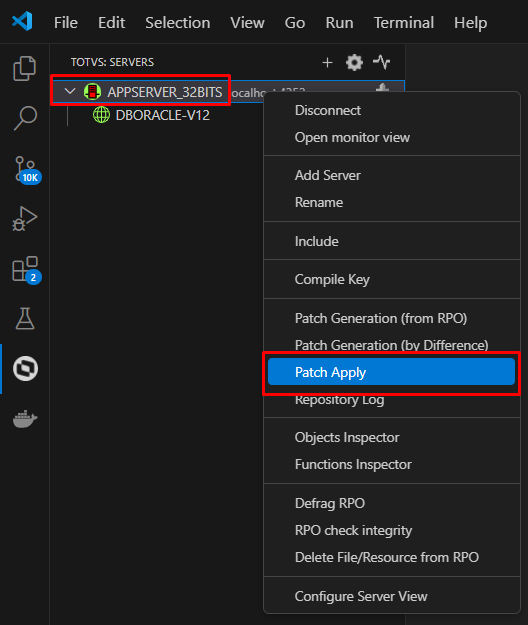Screen dimensions: 528x625
Task: Open the Search view icon
Action: click(25, 118)
